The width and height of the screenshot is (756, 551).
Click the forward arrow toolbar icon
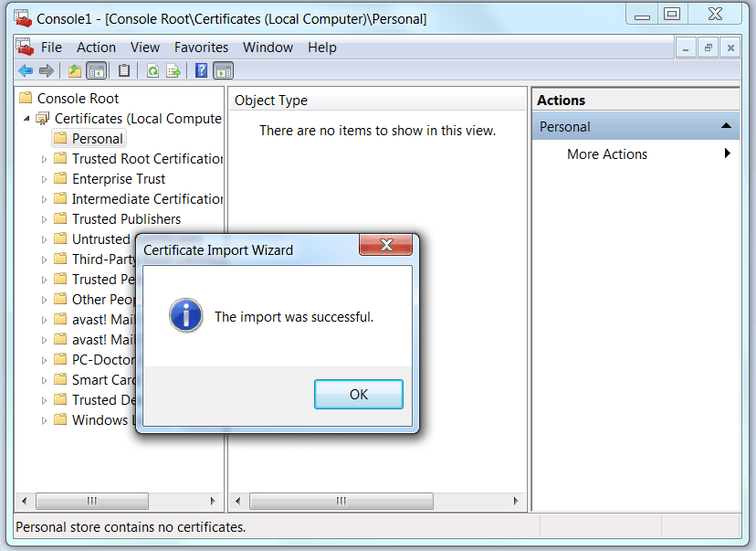pos(47,71)
